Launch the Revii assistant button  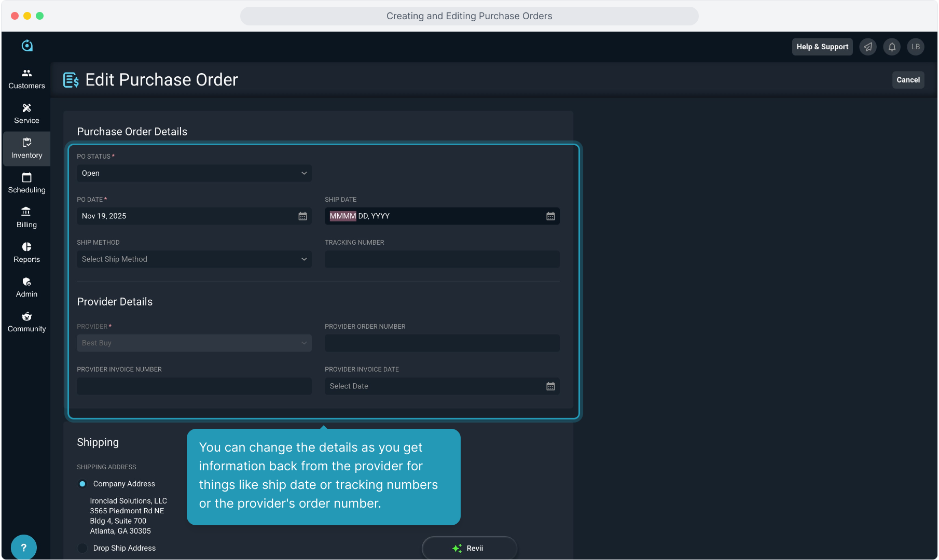click(469, 548)
